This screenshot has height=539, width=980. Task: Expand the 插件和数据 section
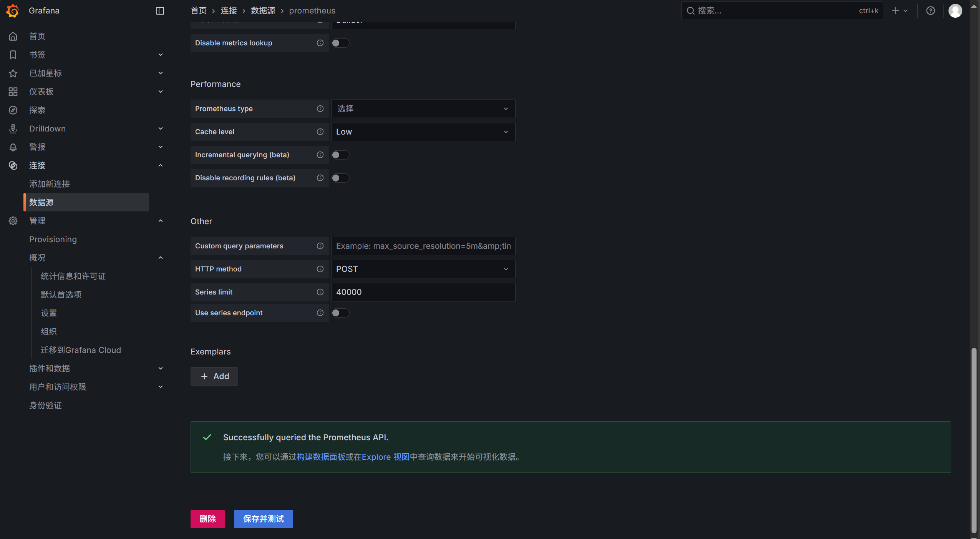(x=161, y=368)
